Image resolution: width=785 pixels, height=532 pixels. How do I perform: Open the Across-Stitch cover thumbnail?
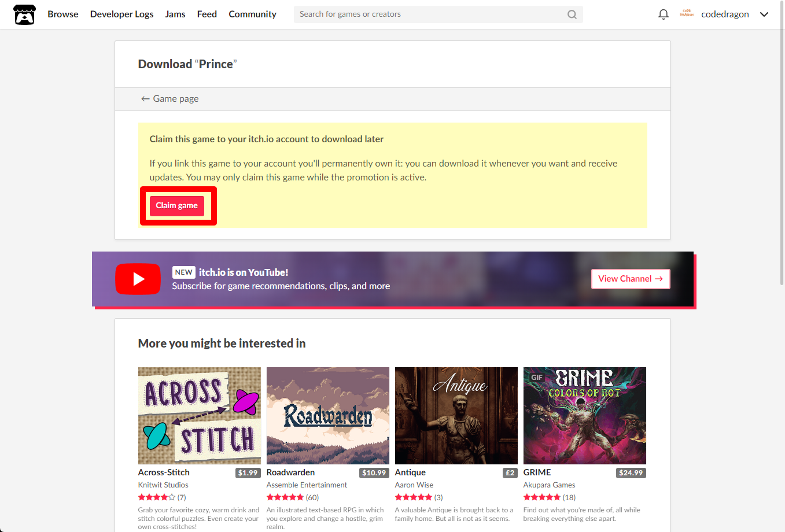click(x=200, y=416)
